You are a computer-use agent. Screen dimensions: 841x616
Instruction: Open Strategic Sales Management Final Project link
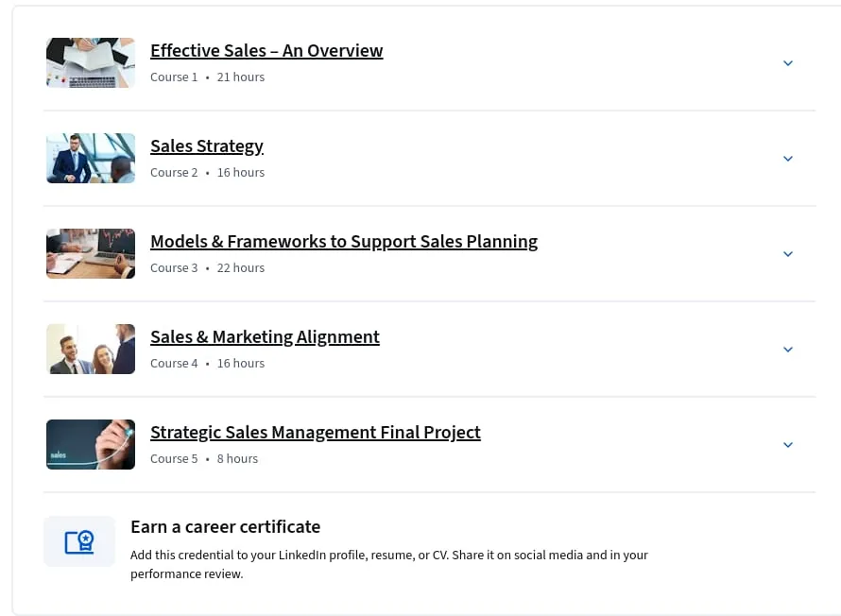316,433
